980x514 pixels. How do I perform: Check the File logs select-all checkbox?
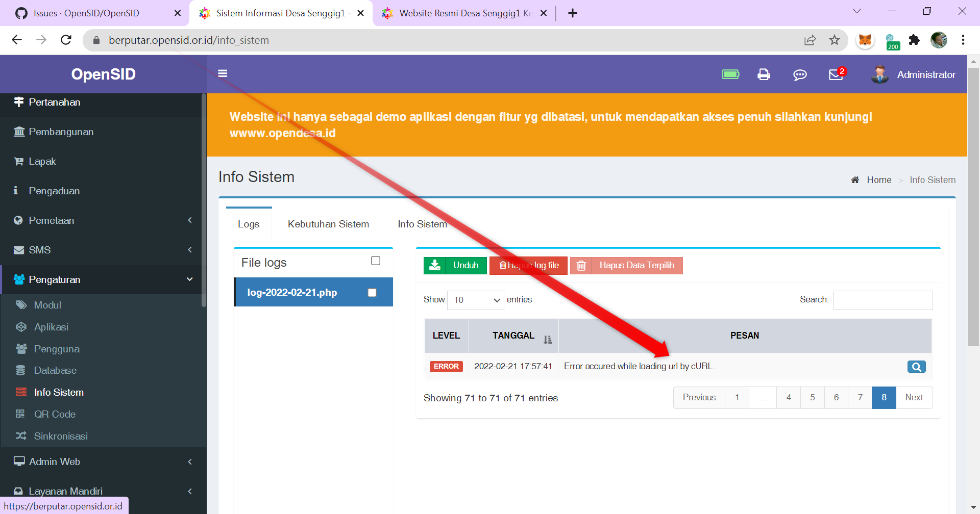[376, 261]
